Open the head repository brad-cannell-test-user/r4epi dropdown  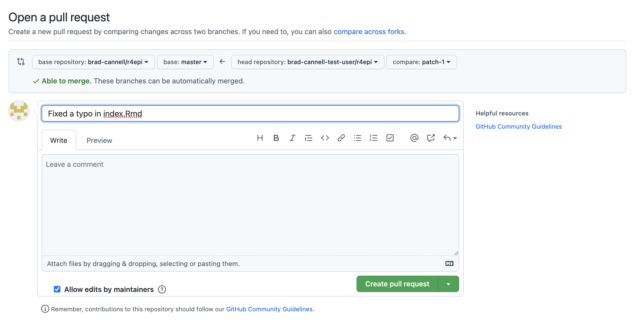point(308,62)
